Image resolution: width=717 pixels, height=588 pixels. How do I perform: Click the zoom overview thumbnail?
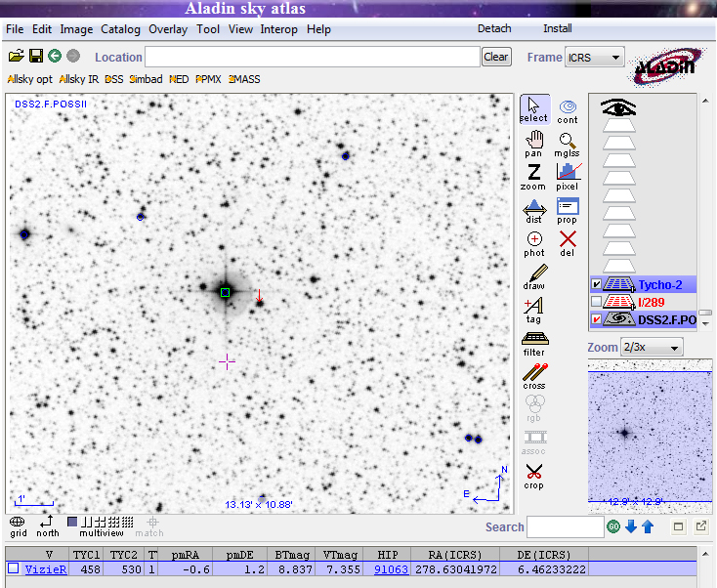click(x=650, y=436)
